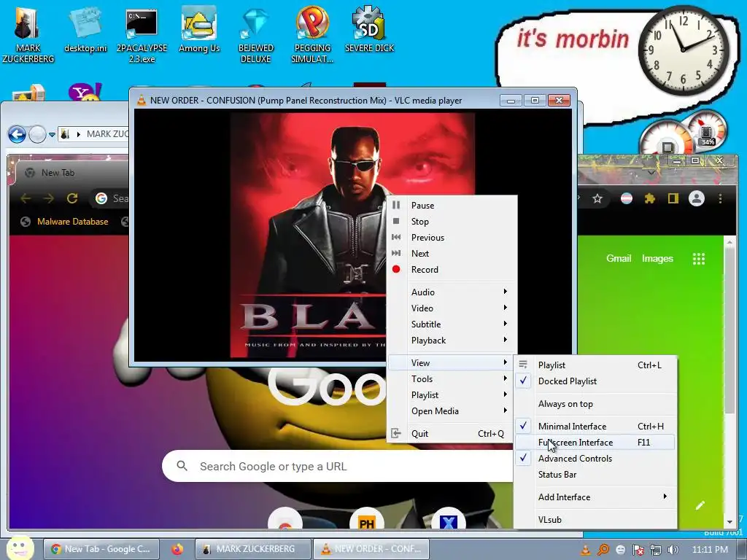Viewport: 747px width, 560px height.
Task: Open Playlist Ctrl+L in View submenu
Action: pos(595,365)
